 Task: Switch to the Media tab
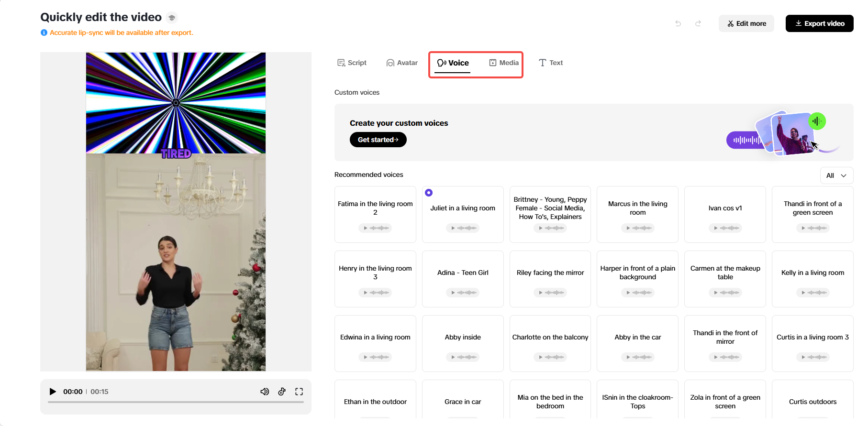click(x=504, y=63)
